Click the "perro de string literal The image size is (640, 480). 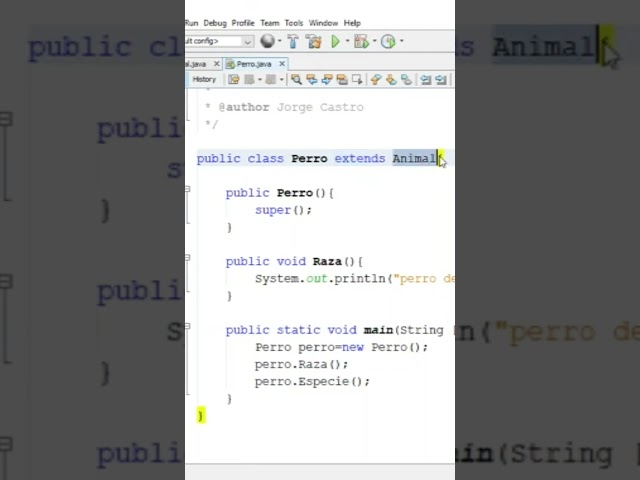(423, 279)
